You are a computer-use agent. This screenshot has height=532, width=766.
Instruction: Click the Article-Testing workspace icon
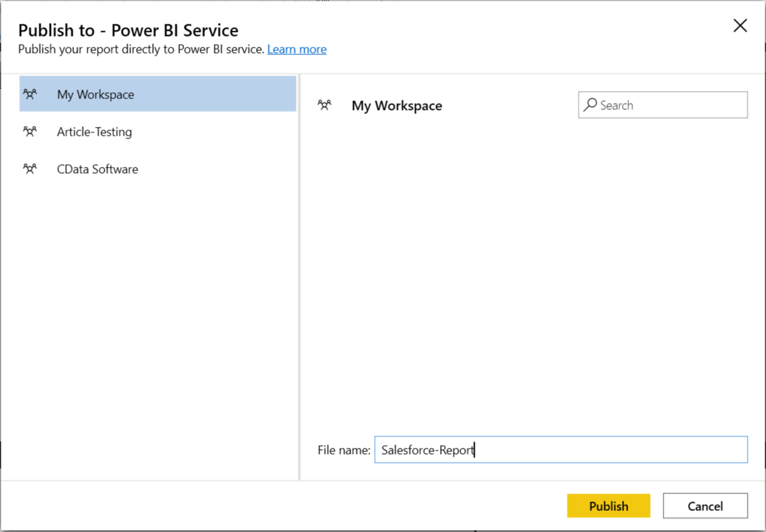click(30, 132)
